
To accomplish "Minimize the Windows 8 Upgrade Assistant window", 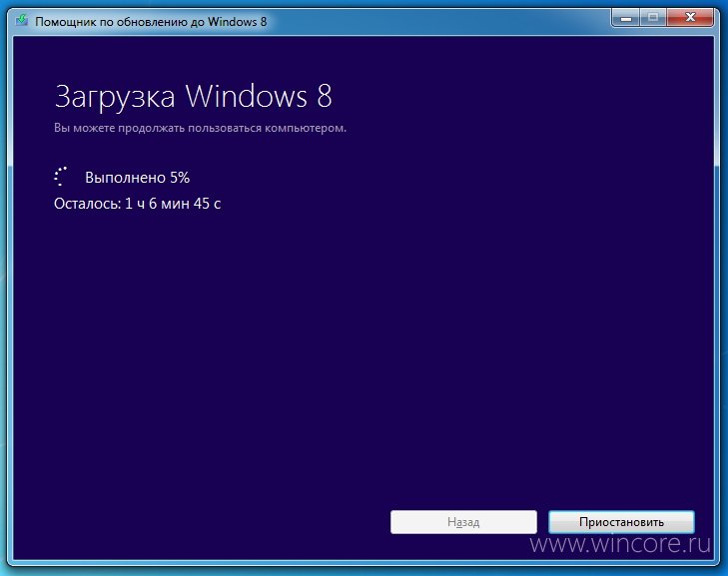I will point(626,19).
